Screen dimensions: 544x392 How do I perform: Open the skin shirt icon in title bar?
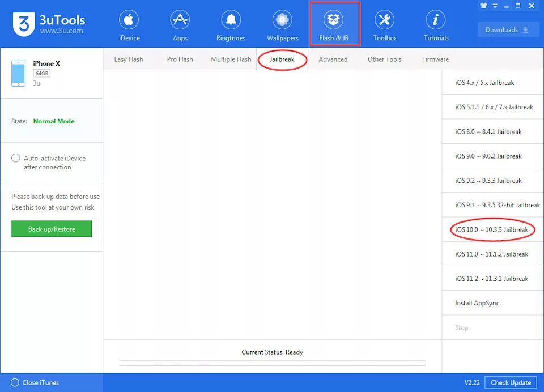coord(483,6)
